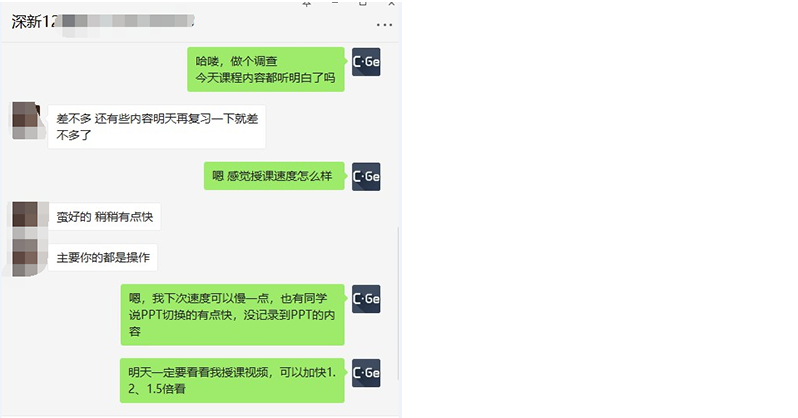
Task: Select the bubble mentioning 'PPT切换的有点快'
Action: (x=233, y=315)
